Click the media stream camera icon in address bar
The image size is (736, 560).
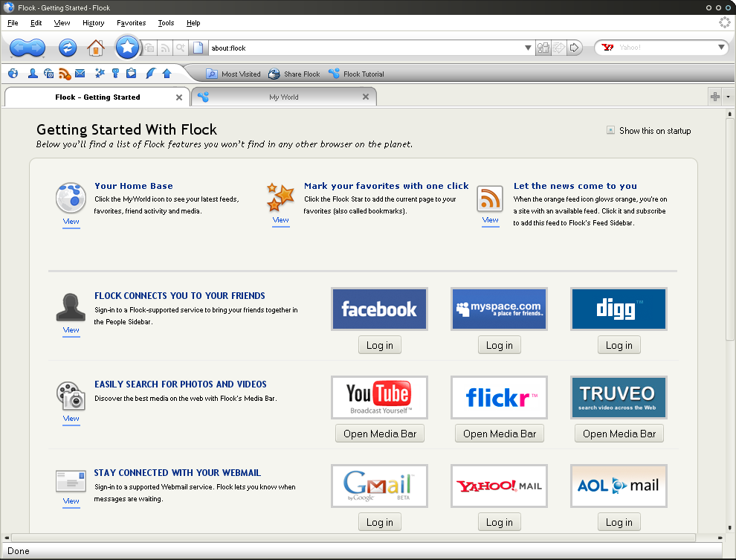(x=149, y=48)
